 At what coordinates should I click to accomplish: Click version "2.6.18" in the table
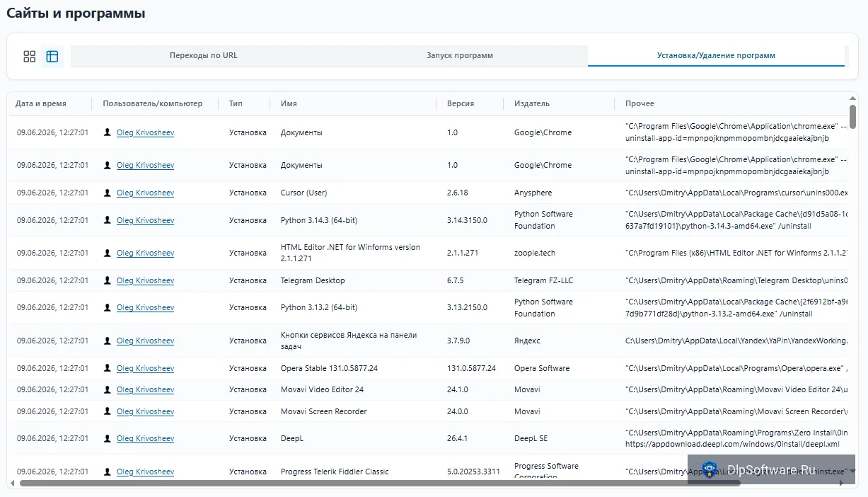pyautogui.click(x=458, y=193)
